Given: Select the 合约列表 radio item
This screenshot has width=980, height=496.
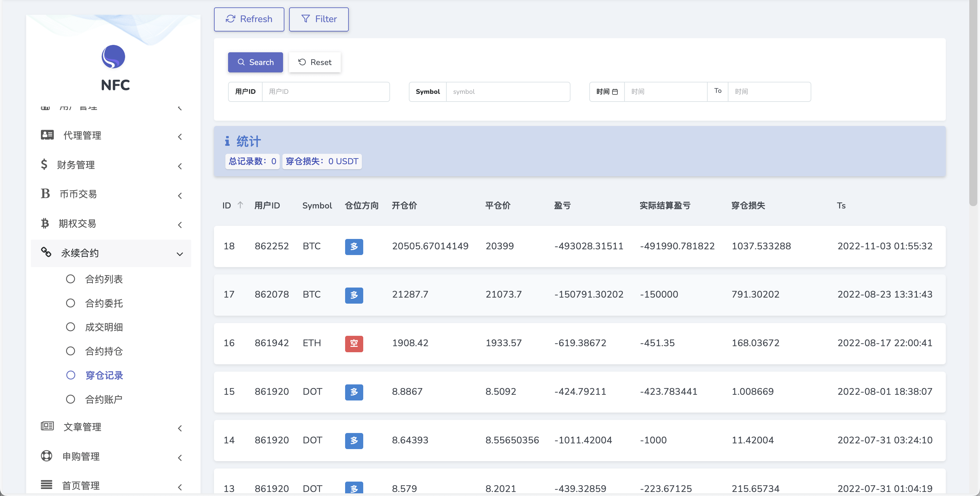Looking at the screenshot, I should coord(70,278).
